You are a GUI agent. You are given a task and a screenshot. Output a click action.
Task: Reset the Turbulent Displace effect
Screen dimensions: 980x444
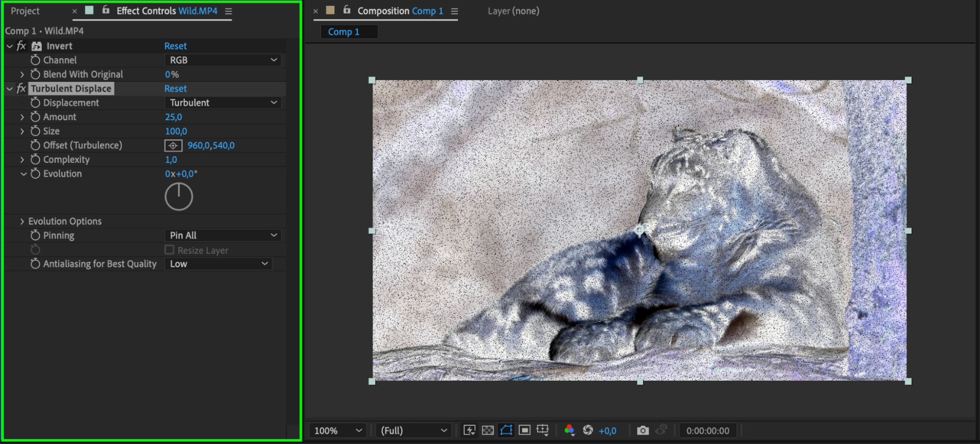[176, 89]
